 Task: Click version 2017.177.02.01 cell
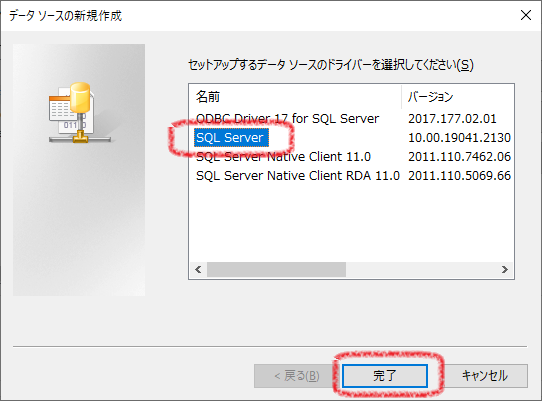(x=452, y=119)
